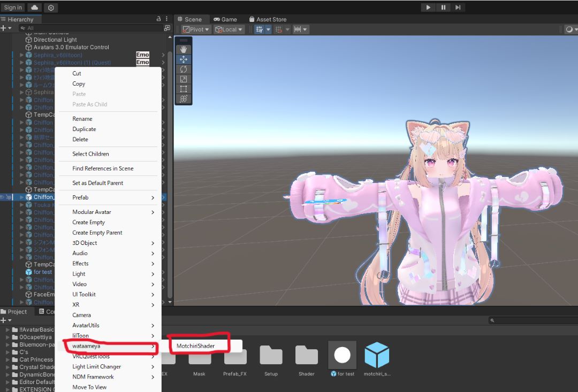
Task: Open the Asset Store tab
Action: [x=268, y=19]
